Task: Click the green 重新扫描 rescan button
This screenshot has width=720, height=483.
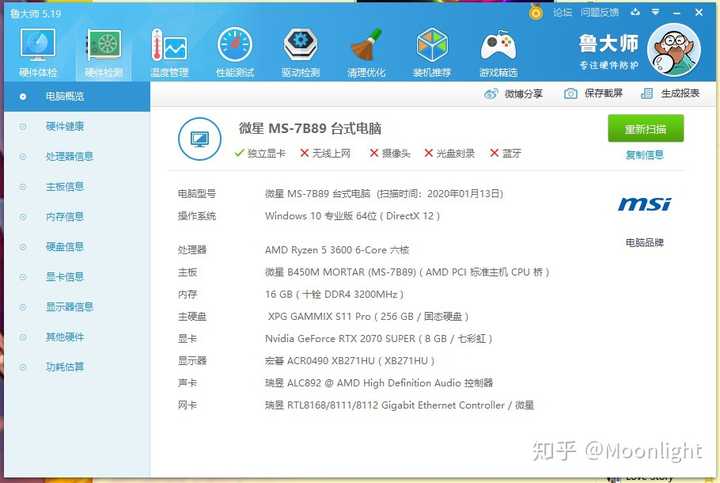Action: point(646,129)
